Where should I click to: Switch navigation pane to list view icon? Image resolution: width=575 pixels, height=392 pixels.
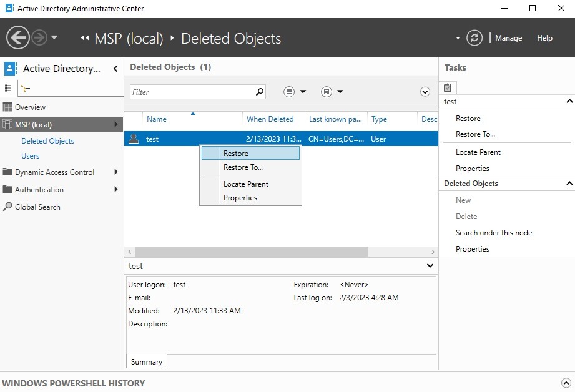click(x=9, y=89)
